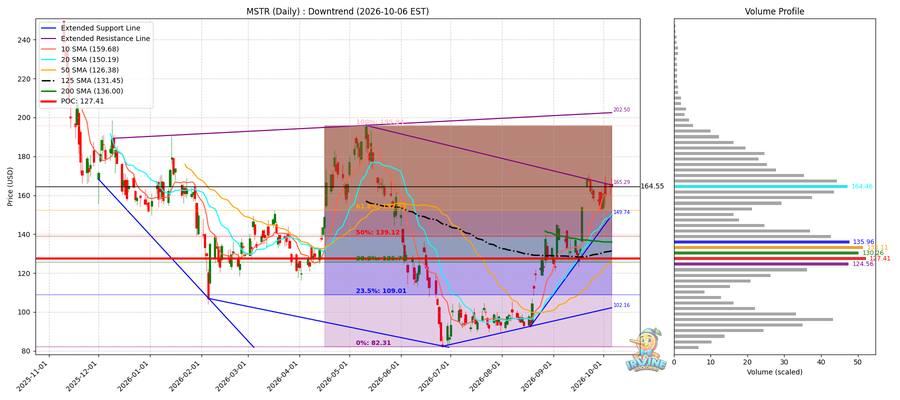Click the 149.74 support line end label

(x=622, y=212)
